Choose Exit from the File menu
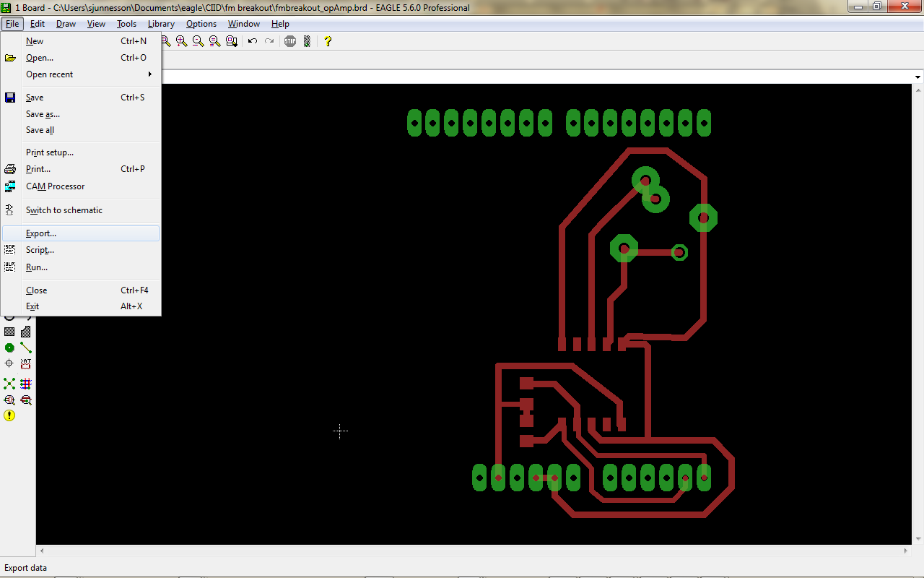The width and height of the screenshot is (924, 578). click(81, 306)
